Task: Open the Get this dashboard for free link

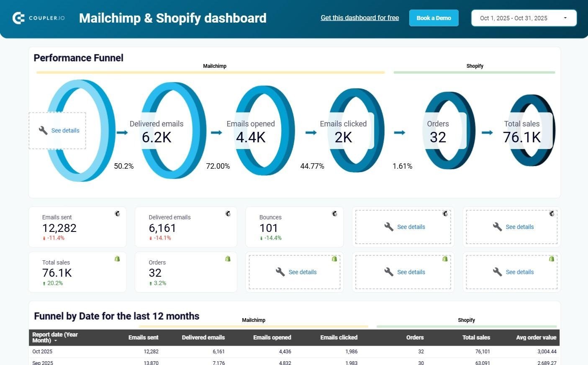Action: pyautogui.click(x=359, y=18)
